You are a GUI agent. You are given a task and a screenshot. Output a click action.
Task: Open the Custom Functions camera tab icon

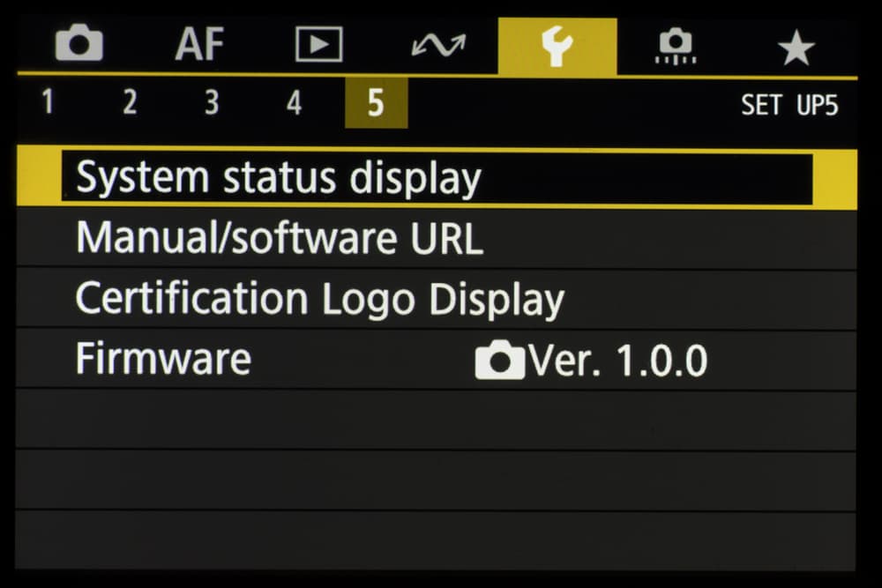[676, 46]
